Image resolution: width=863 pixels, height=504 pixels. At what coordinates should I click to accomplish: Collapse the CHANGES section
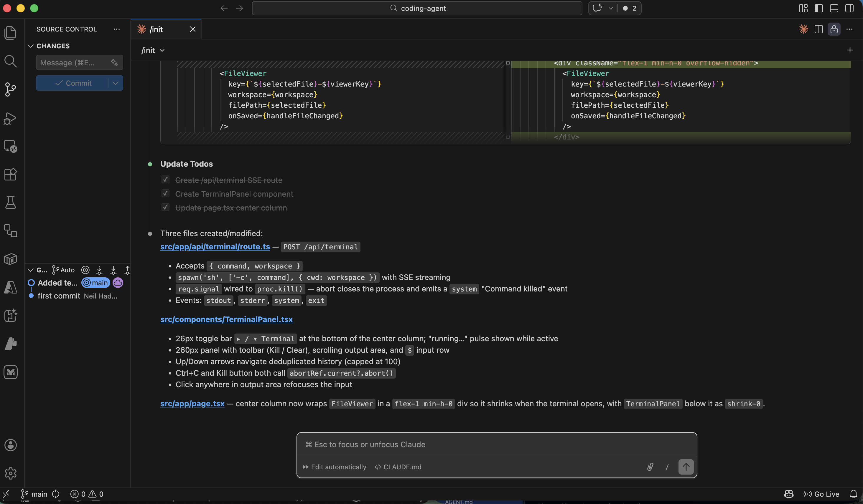click(x=30, y=46)
